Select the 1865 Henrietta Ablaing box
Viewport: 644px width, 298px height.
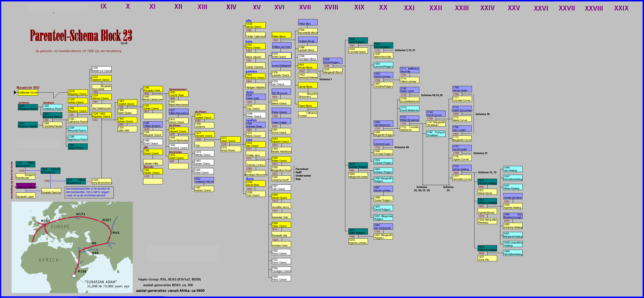(512, 253)
